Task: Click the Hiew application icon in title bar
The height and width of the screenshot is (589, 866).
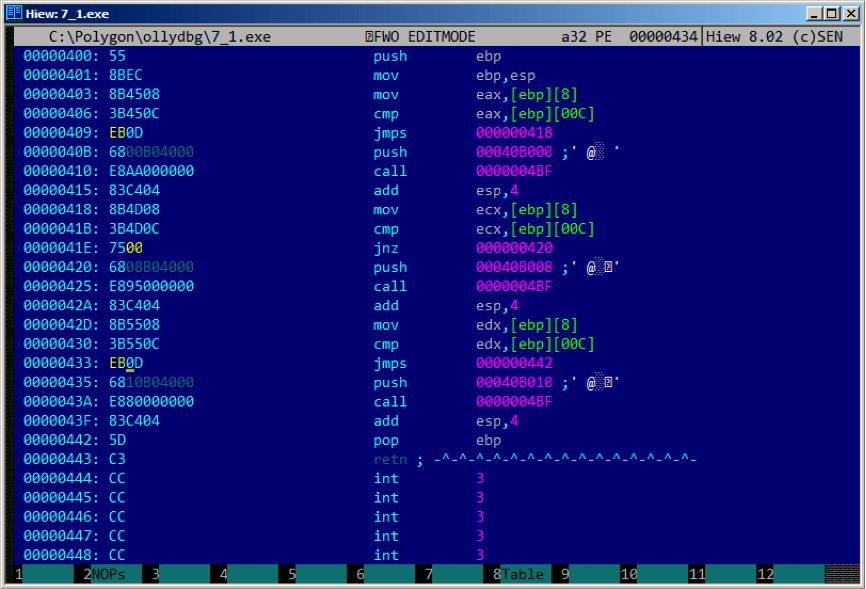Action: 14,13
